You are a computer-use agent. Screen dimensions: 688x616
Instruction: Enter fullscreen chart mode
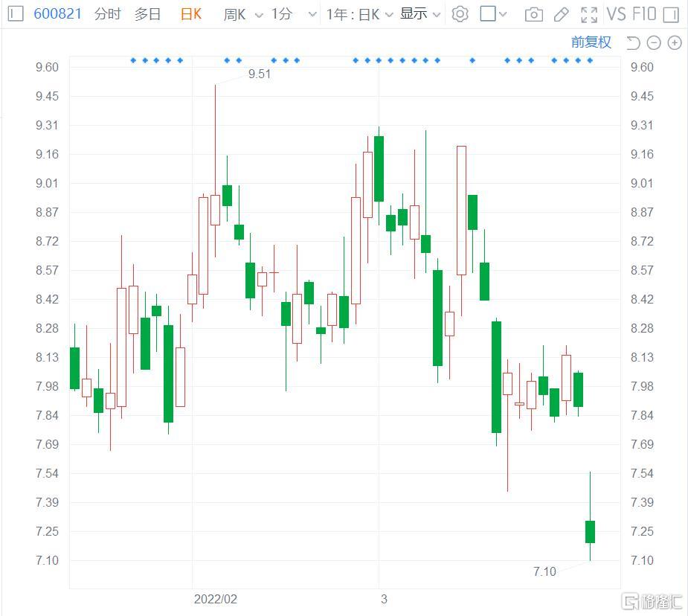click(x=589, y=15)
